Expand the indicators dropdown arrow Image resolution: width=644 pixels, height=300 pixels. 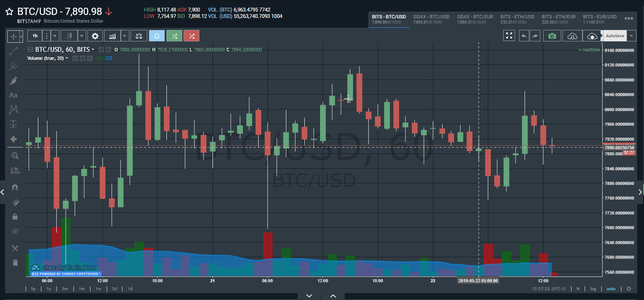[125, 36]
